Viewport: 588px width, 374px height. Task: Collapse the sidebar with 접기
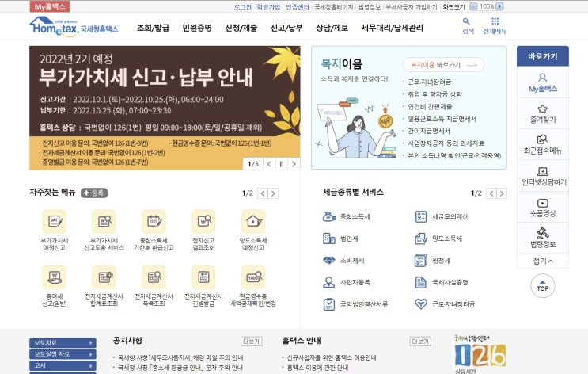tap(543, 261)
